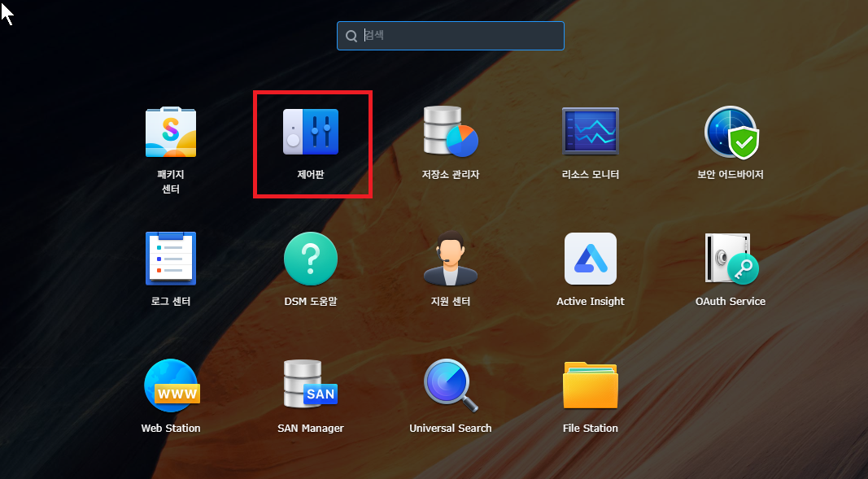Image resolution: width=868 pixels, height=479 pixels.
Task: Open the Web Station globe icon
Action: (x=172, y=385)
